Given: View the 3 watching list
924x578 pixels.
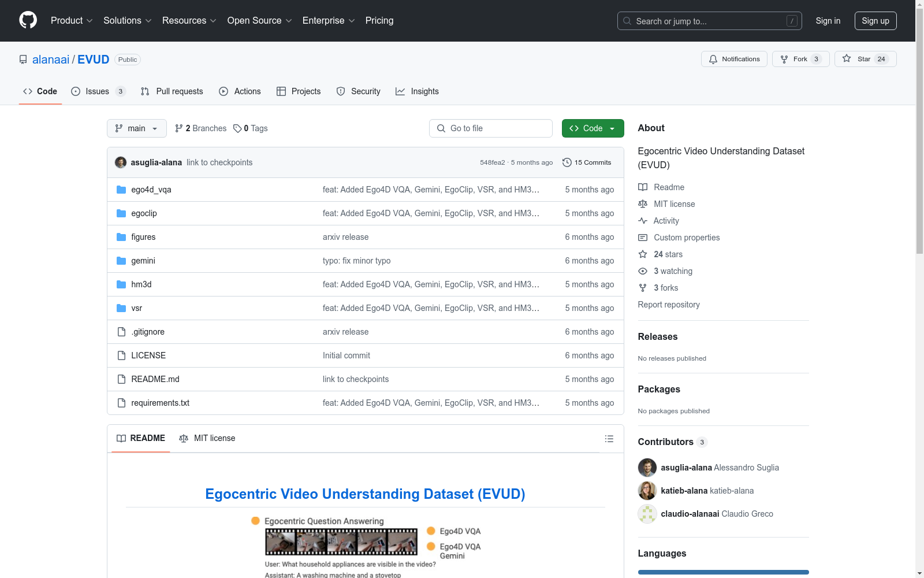Looking at the screenshot, I should point(665,271).
